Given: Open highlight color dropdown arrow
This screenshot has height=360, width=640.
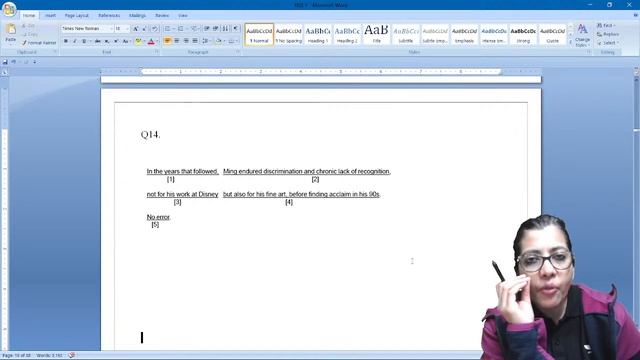Looking at the screenshot, I should click(144, 41).
